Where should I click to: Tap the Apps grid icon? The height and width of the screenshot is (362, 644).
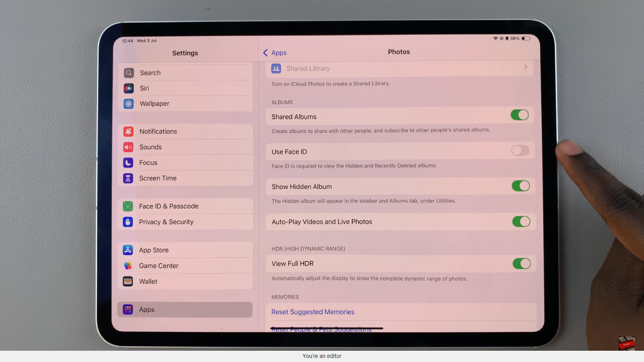click(128, 309)
